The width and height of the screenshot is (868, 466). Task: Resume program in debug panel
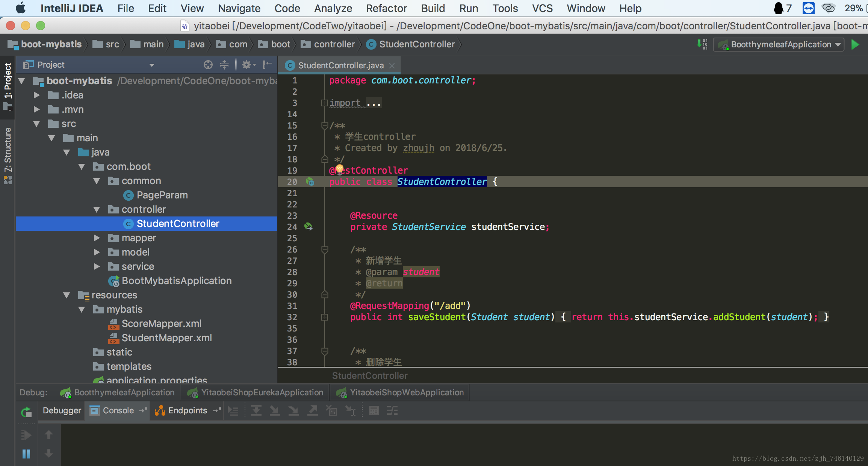point(26,435)
